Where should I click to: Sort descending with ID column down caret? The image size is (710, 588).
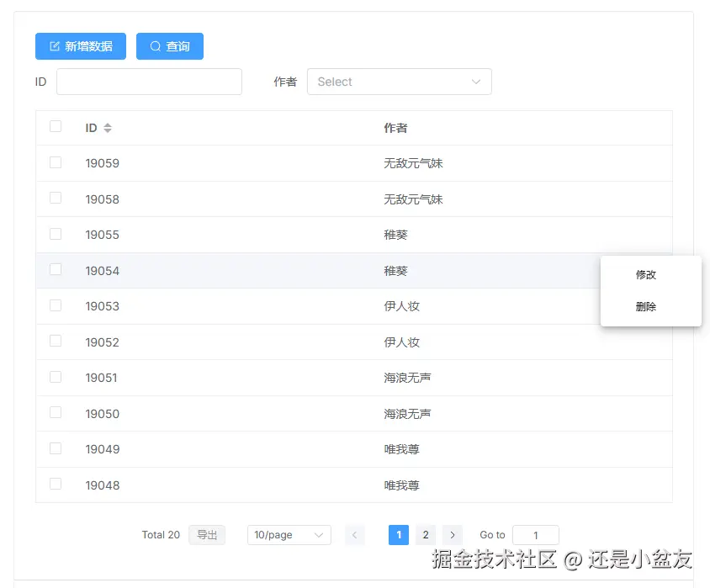pyautogui.click(x=108, y=131)
